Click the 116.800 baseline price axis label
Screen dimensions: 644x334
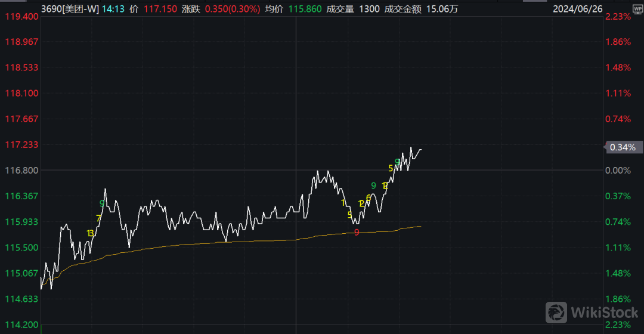[21, 171]
